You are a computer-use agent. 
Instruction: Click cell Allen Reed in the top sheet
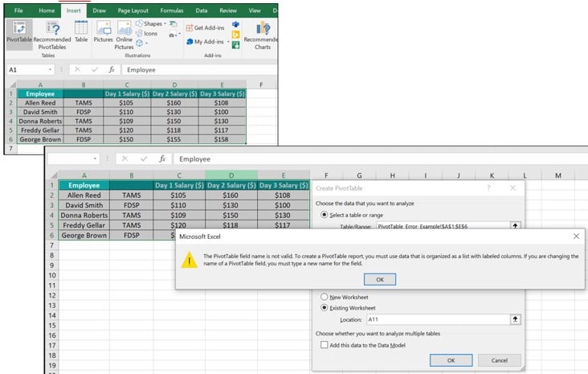40,103
